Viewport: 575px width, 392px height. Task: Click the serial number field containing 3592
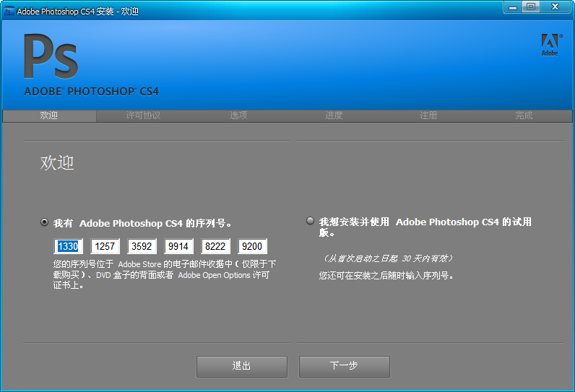point(142,246)
